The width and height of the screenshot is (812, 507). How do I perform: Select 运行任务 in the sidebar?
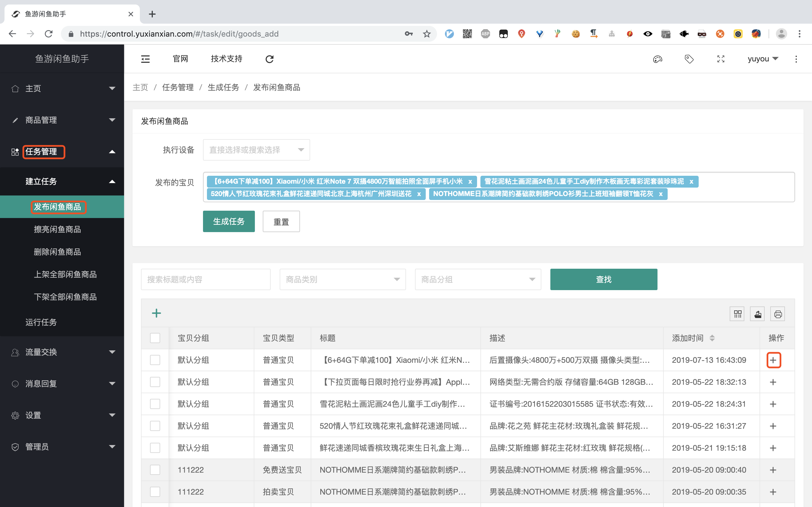(x=41, y=322)
